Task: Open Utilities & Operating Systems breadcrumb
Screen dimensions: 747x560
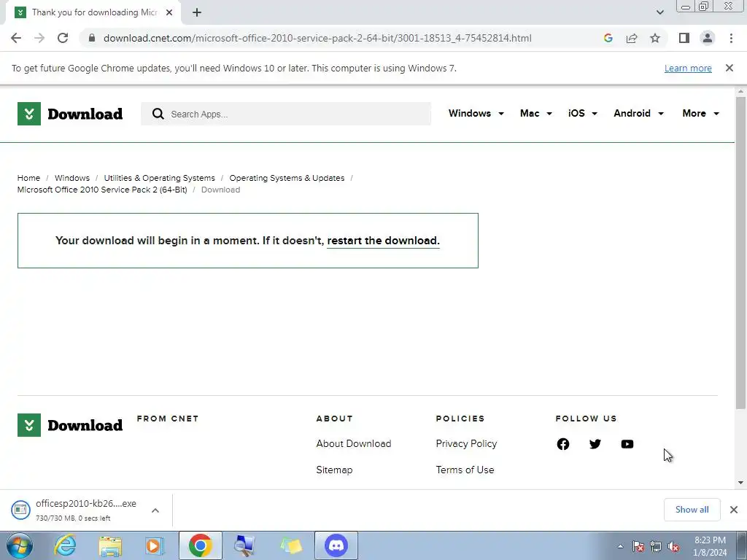Action: point(159,178)
